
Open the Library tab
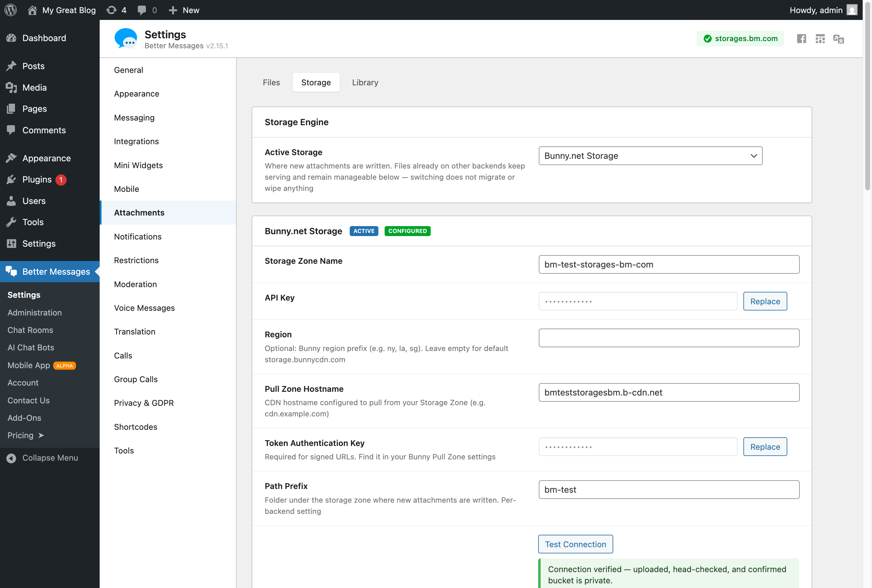click(365, 83)
